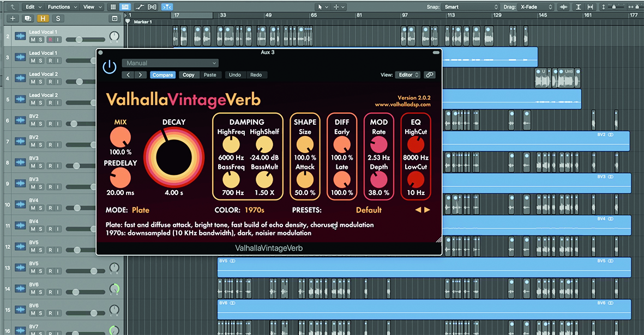Click the MIX knob in ValhallaVintageVerb
Screen dimensions: 644x335
click(121, 137)
